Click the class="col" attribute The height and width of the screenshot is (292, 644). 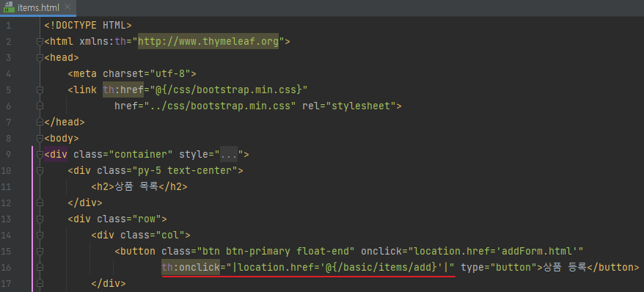tap(153, 236)
